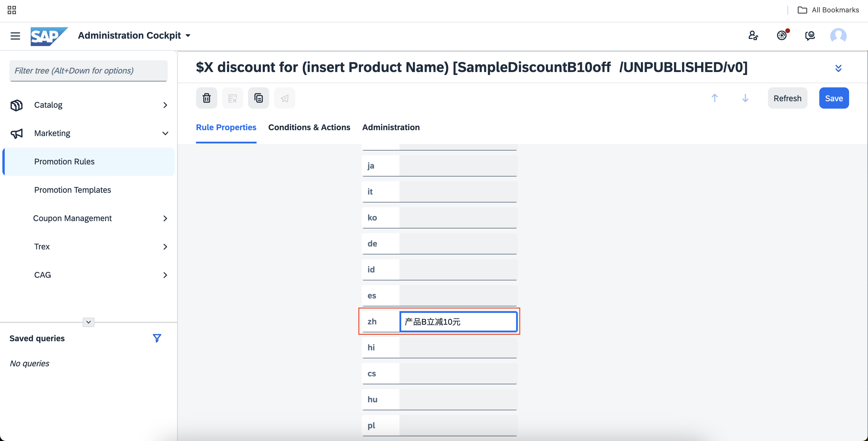Expand the Catalog tree node
Image resolution: width=868 pixels, height=441 pixels.
[165, 105]
